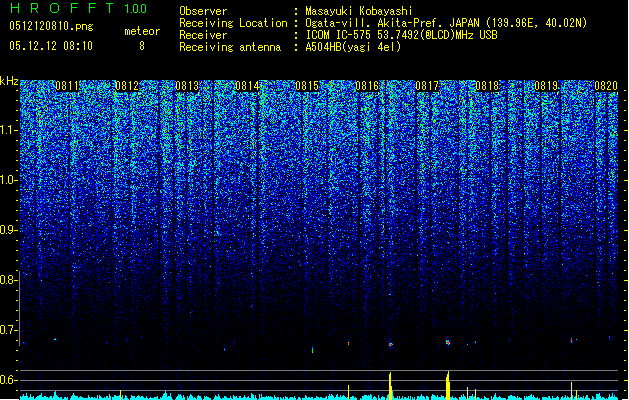This screenshot has width=629, height=400.
Task: Click the Receiving Location value text
Action: click(x=446, y=23)
